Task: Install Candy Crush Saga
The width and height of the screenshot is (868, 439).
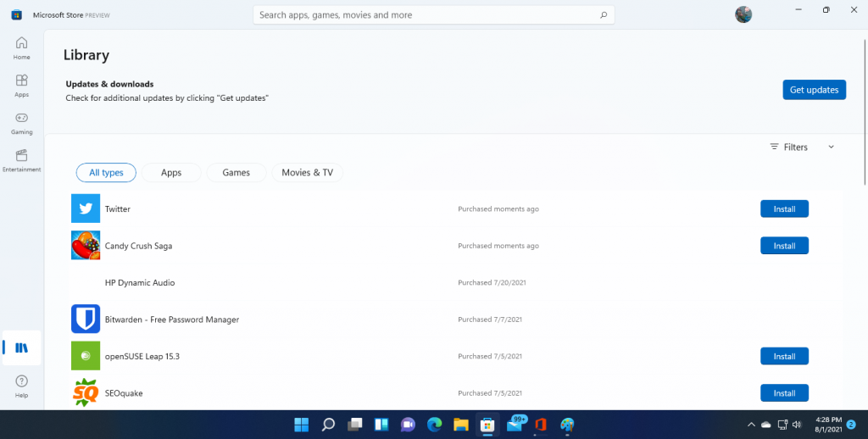Action: click(784, 245)
